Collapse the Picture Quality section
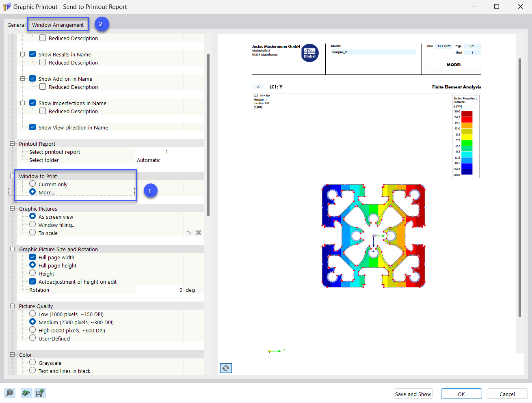The image size is (532, 403). [x=12, y=306]
